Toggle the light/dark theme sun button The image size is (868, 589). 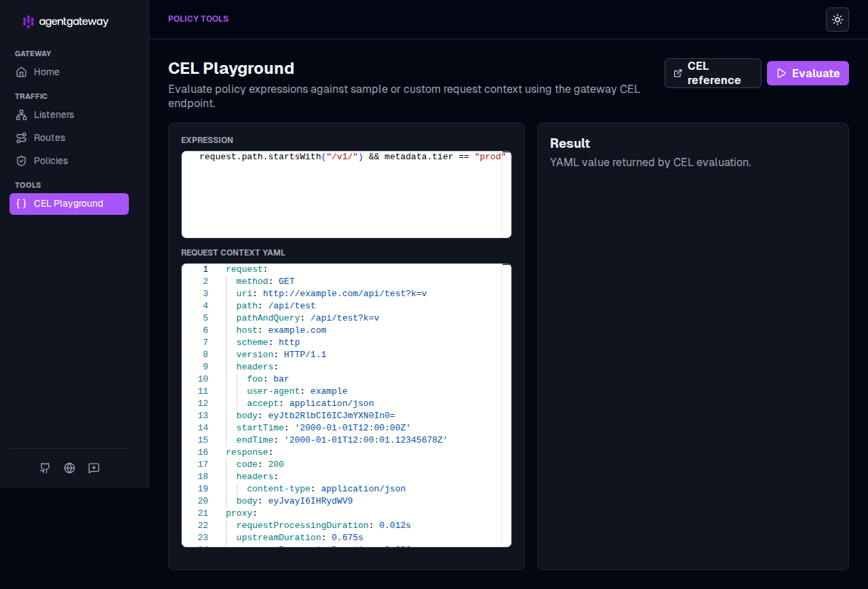click(x=837, y=20)
